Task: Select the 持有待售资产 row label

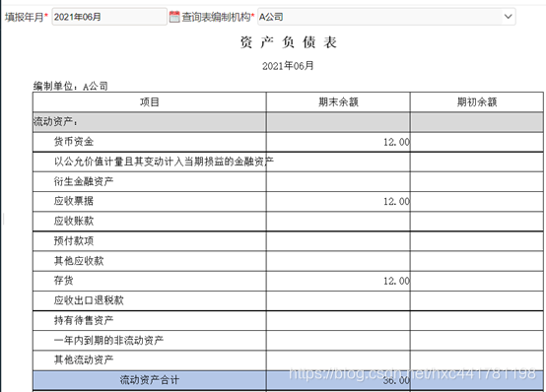Action: click(x=84, y=320)
